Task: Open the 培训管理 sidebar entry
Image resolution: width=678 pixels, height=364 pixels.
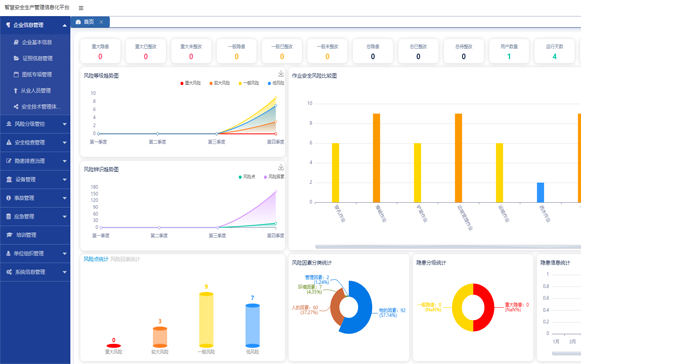Action: 35,235
